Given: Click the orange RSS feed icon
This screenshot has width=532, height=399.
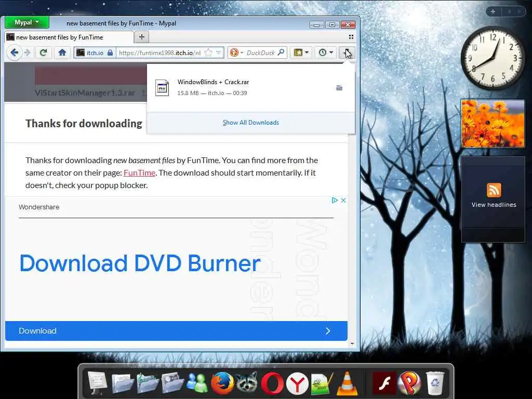Looking at the screenshot, I should (x=494, y=190).
